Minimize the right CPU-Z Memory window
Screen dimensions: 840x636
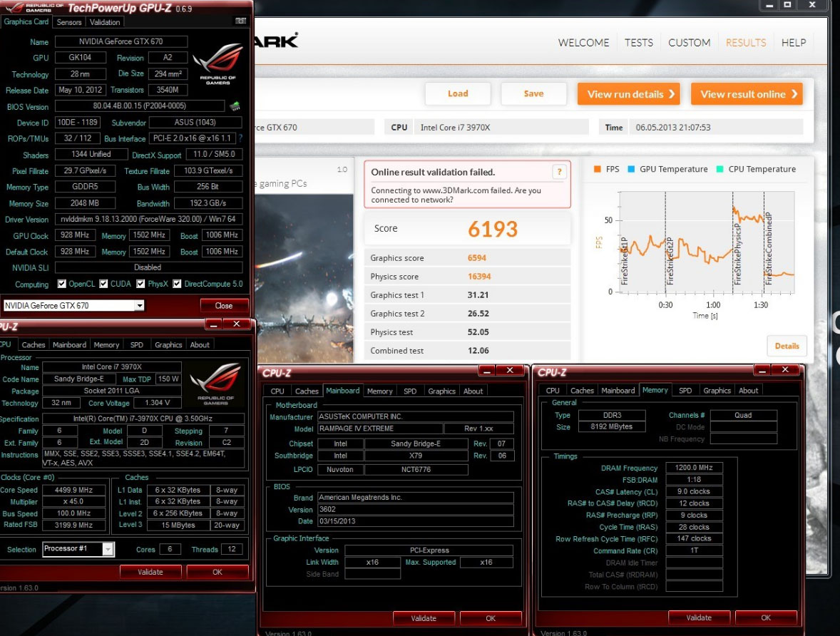point(762,370)
